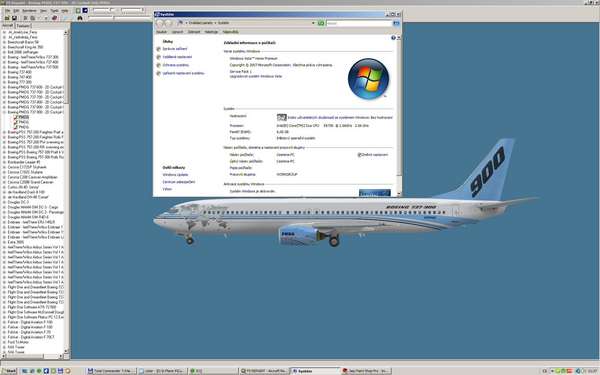Select Ford Trimotor tree row
The height and width of the screenshot is (375, 600).
(18, 342)
